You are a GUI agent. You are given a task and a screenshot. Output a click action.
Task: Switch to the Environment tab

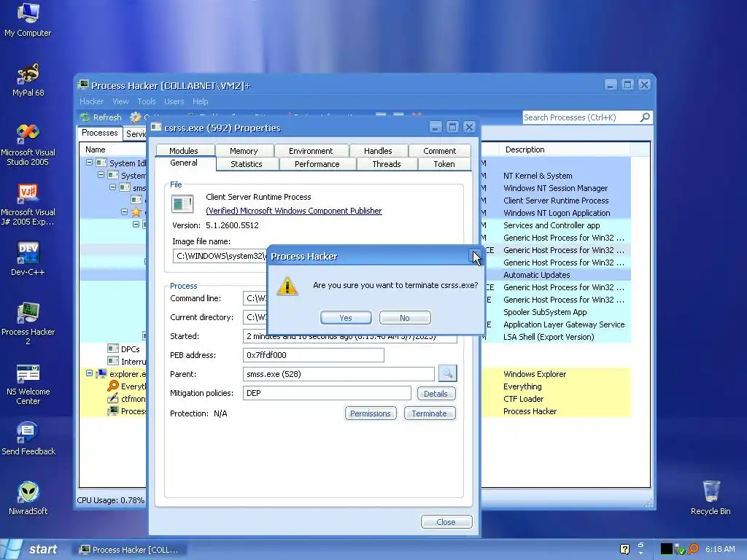click(311, 150)
